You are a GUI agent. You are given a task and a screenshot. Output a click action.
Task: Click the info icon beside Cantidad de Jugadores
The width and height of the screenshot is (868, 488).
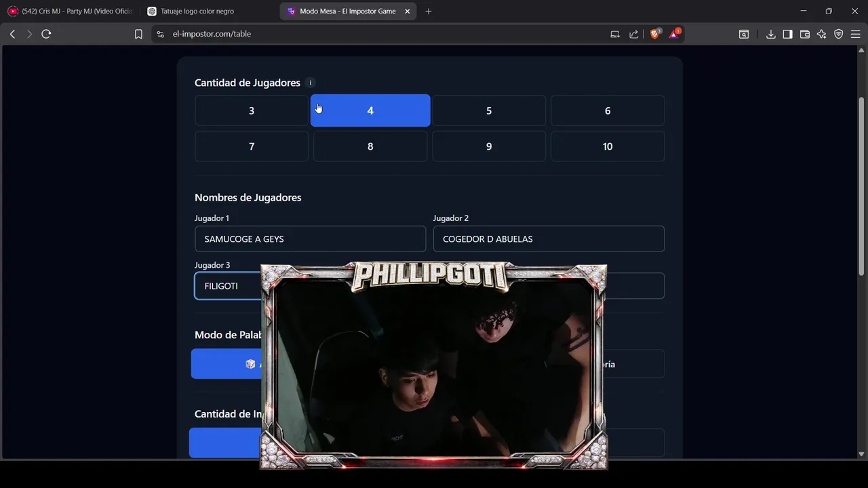pyautogui.click(x=311, y=83)
